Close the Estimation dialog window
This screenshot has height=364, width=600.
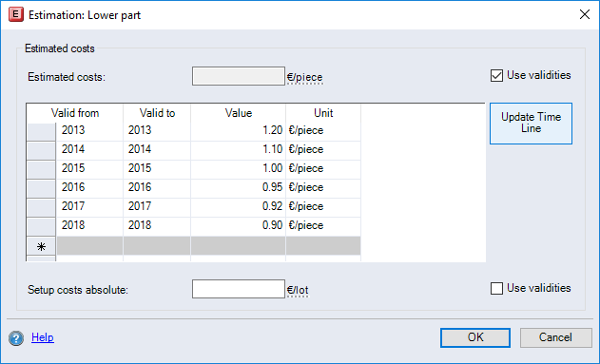click(585, 15)
